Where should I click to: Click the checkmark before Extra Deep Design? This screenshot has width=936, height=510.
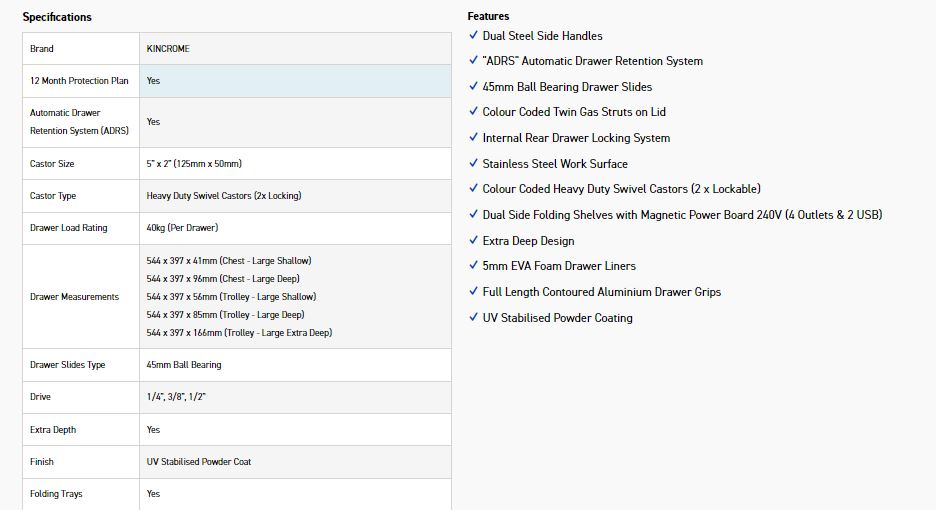coord(473,241)
